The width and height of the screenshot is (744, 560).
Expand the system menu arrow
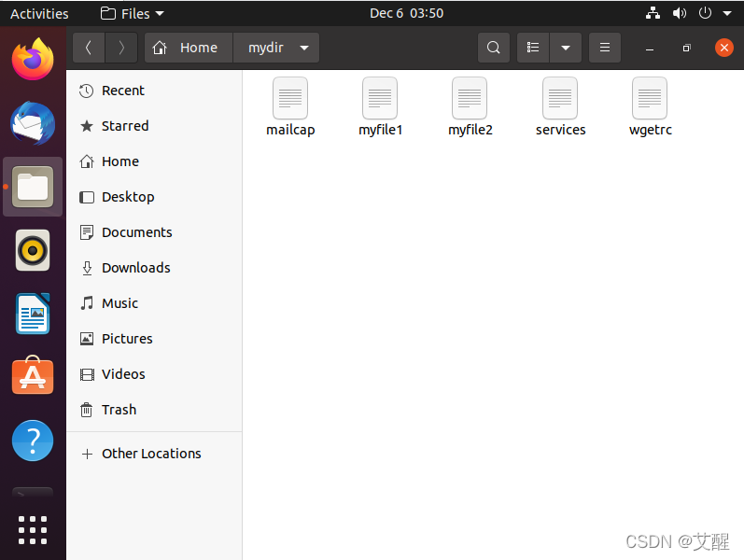click(727, 13)
